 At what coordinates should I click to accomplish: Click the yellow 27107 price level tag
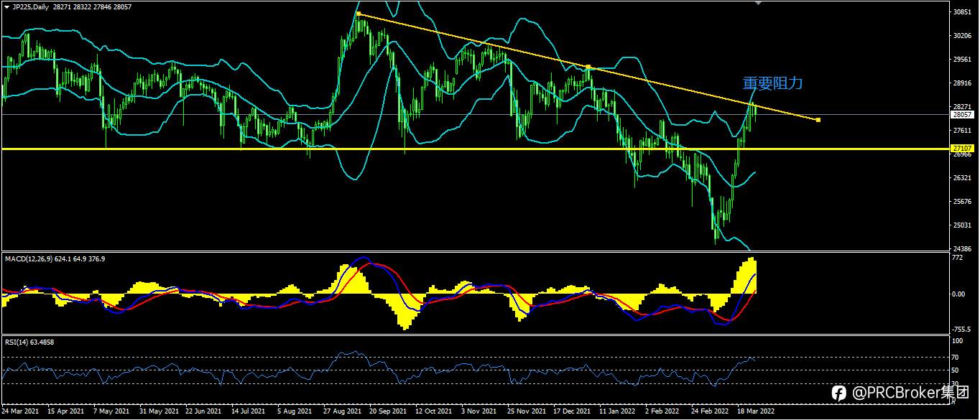click(x=962, y=149)
